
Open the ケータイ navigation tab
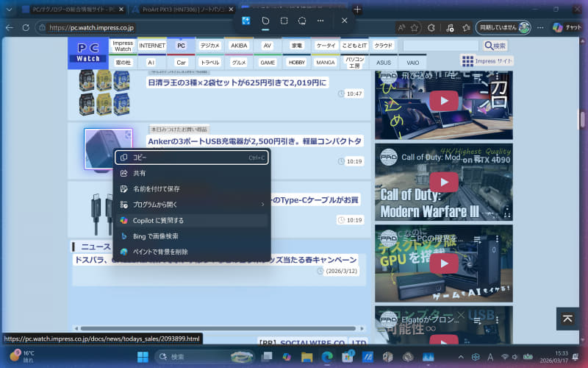(x=326, y=46)
